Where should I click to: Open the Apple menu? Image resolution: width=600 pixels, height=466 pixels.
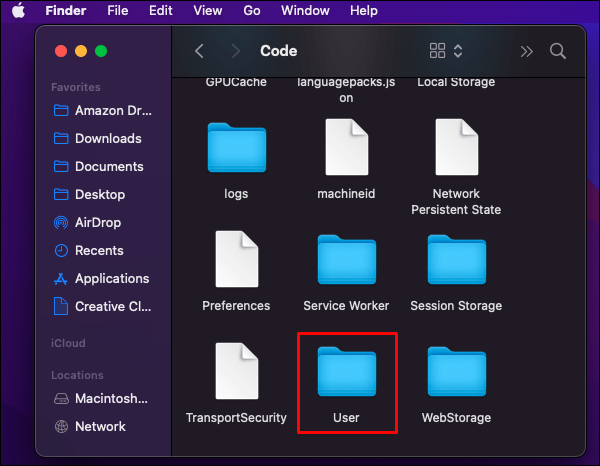coord(18,11)
